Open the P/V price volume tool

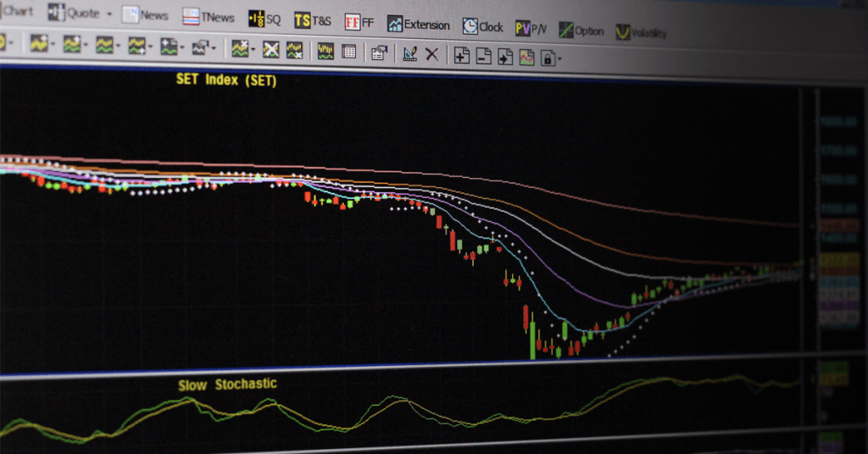[531, 28]
